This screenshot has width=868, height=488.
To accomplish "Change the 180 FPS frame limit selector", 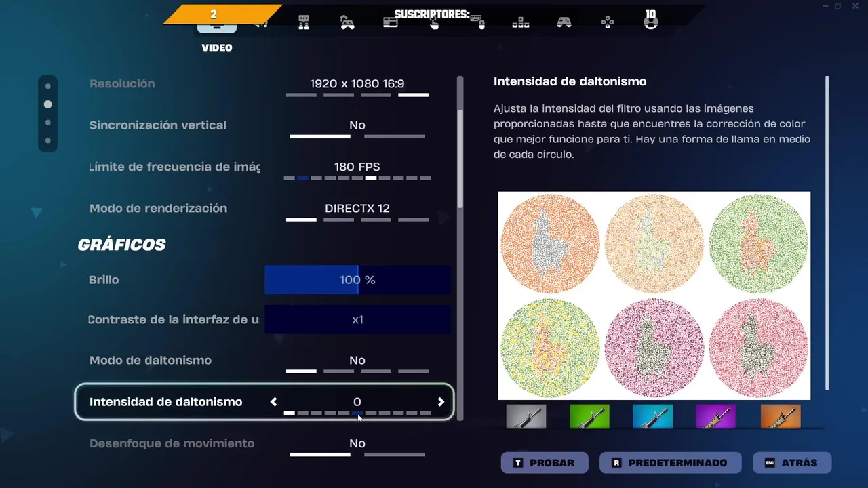I will point(357,171).
